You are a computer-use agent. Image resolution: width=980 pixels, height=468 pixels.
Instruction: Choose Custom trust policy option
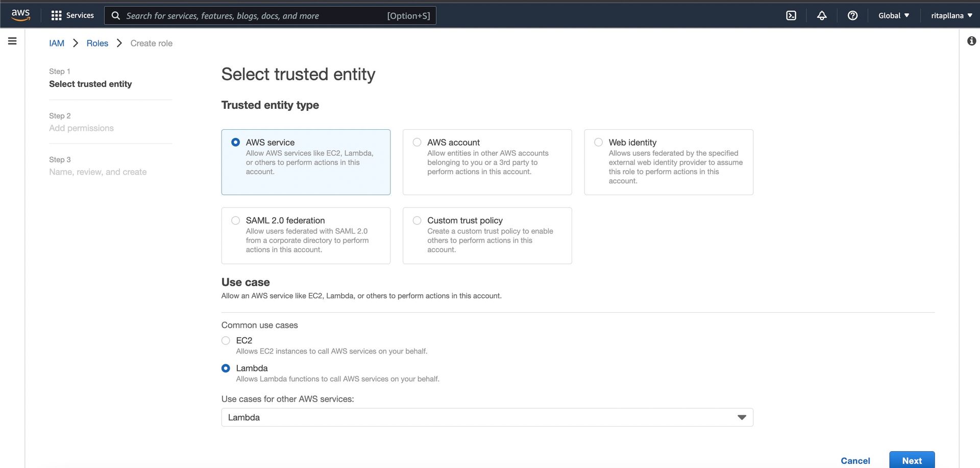pyautogui.click(x=487, y=236)
